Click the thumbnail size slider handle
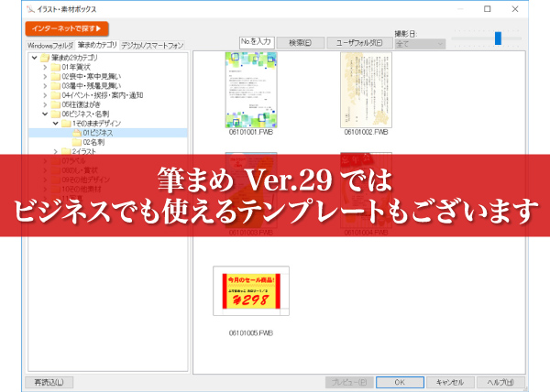 pyautogui.click(x=499, y=38)
